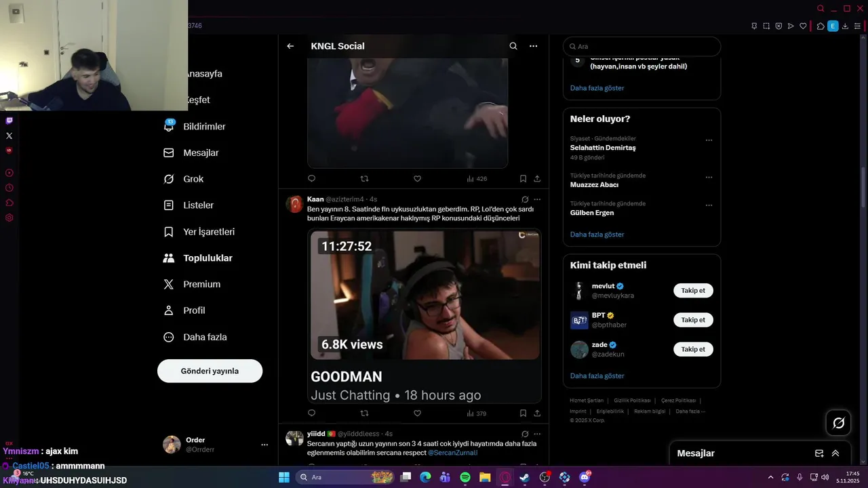Open Bildirimler notifications
The height and width of the screenshot is (488, 868).
point(195,127)
